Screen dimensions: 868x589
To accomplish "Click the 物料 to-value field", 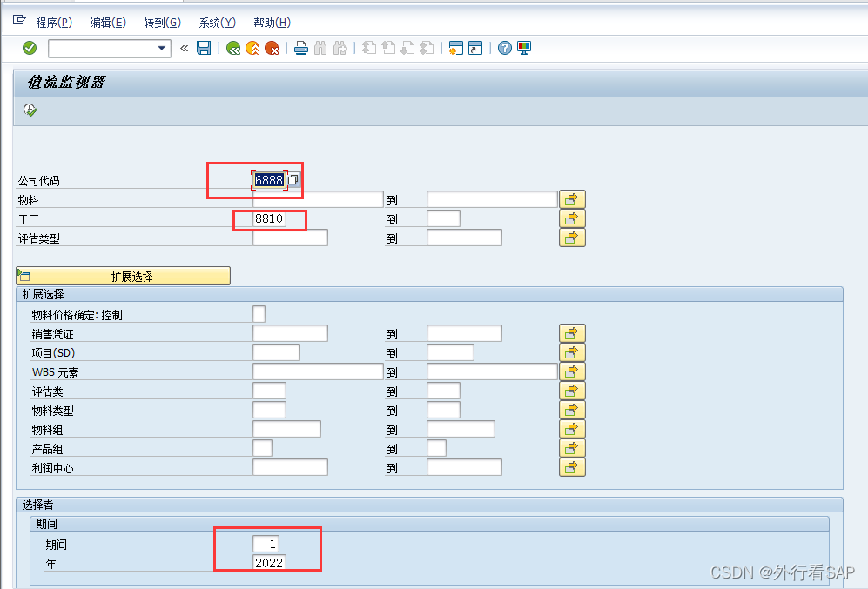I will click(x=492, y=199).
